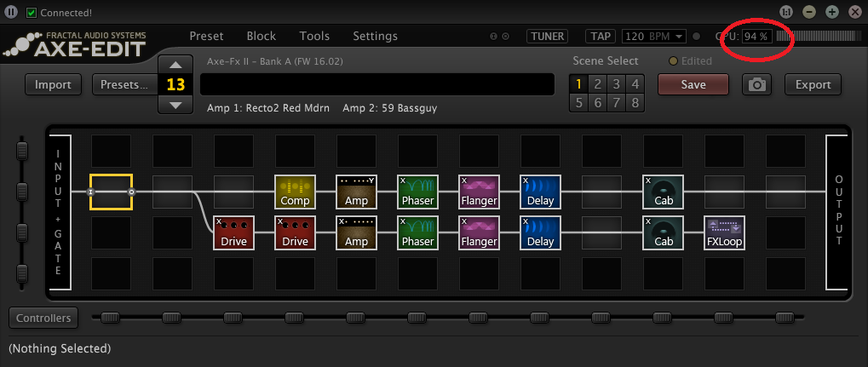Select scene 7
Viewport: 868px width, 367px height.
617,103
